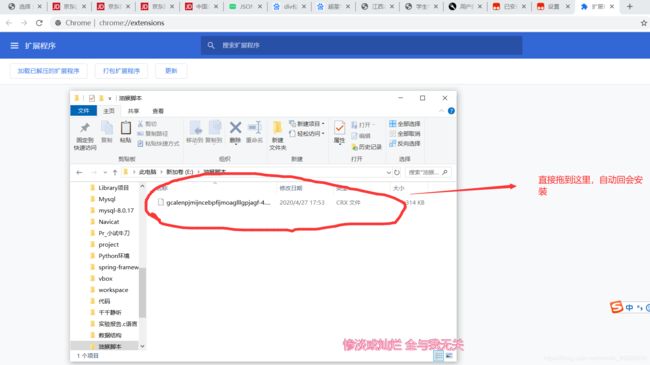The image size is (650, 365).
Task: Collapse the Explorer ribbon with the chevron
Action: tap(441, 111)
